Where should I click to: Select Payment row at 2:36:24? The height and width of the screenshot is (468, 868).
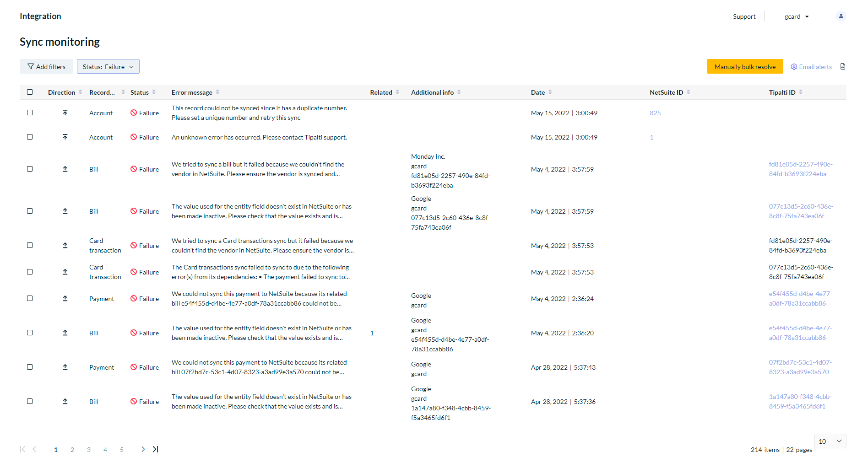coord(30,298)
